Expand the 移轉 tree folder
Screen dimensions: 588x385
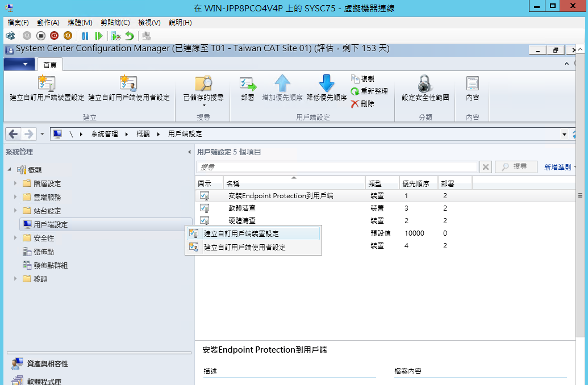click(15, 279)
